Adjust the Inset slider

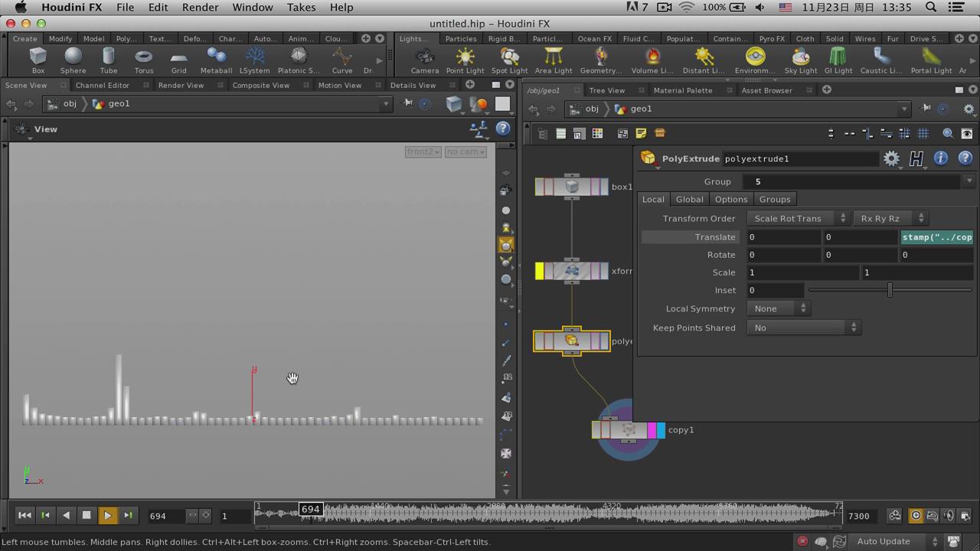tap(890, 290)
